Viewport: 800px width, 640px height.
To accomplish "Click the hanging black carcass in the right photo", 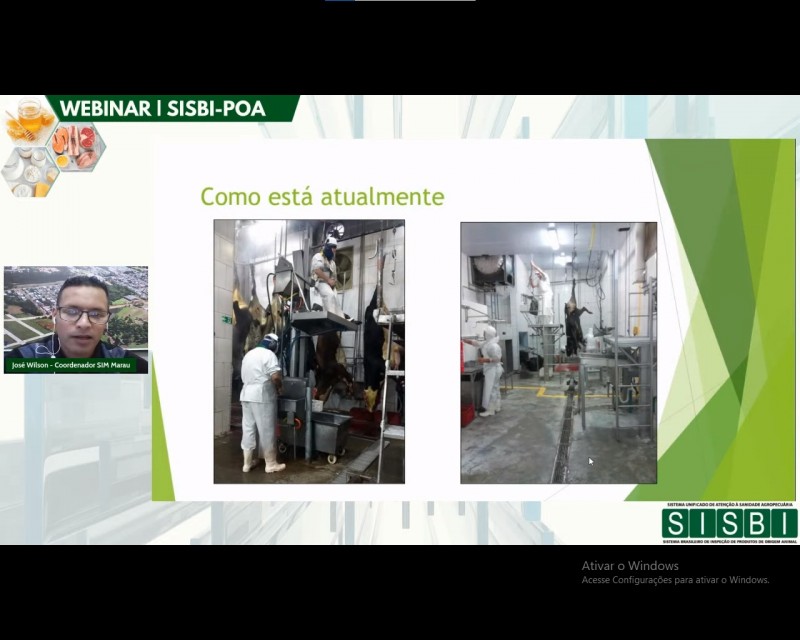I will coord(575,321).
